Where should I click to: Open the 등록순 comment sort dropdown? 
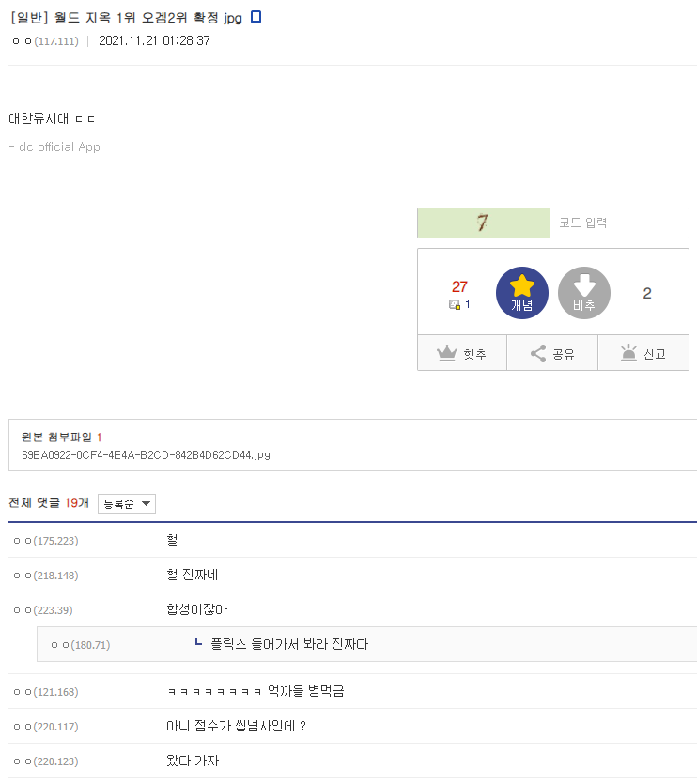click(x=127, y=504)
